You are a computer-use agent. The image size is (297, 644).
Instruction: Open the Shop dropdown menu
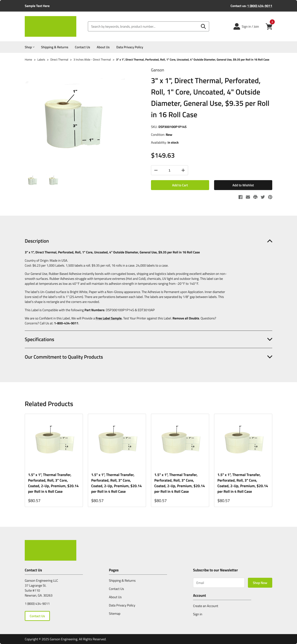click(x=29, y=47)
